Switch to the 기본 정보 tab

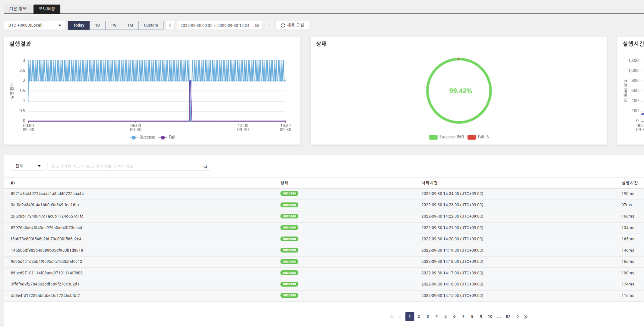tap(18, 9)
